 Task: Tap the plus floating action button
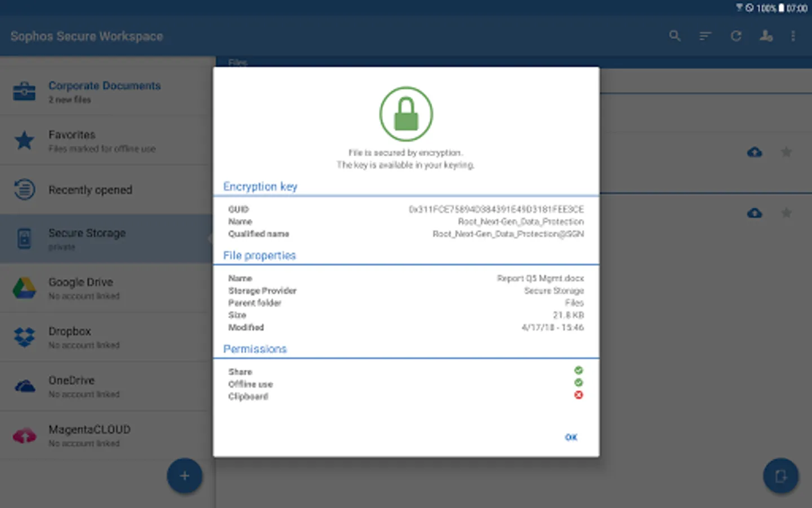184,476
